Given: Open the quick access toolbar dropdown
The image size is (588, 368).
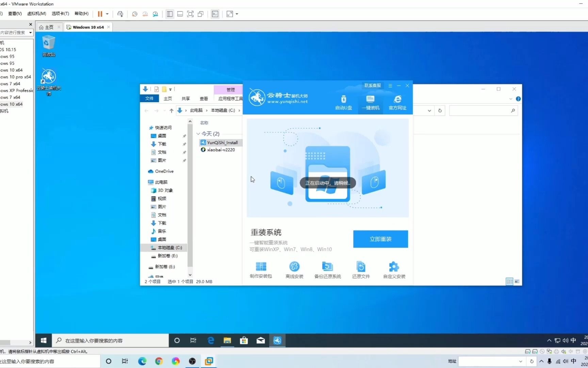Looking at the screenshot, I should pos(170,89).
